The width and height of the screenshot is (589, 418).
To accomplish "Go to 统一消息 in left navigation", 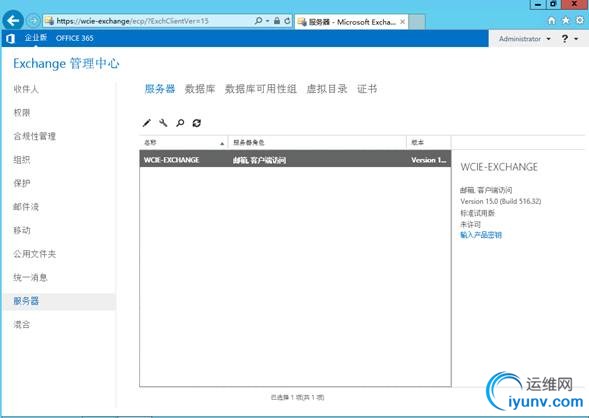I will pyautogui.click(x=30, y=278).
